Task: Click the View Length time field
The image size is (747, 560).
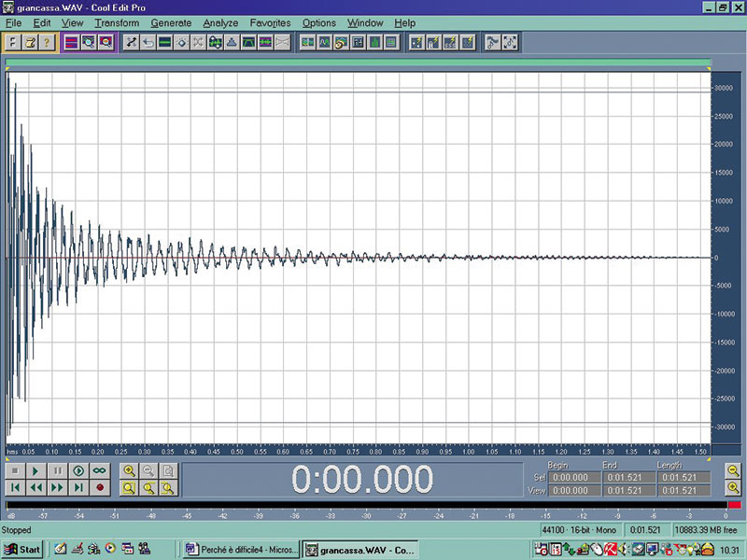Action: pyautogui.click(x=684, y=491)
